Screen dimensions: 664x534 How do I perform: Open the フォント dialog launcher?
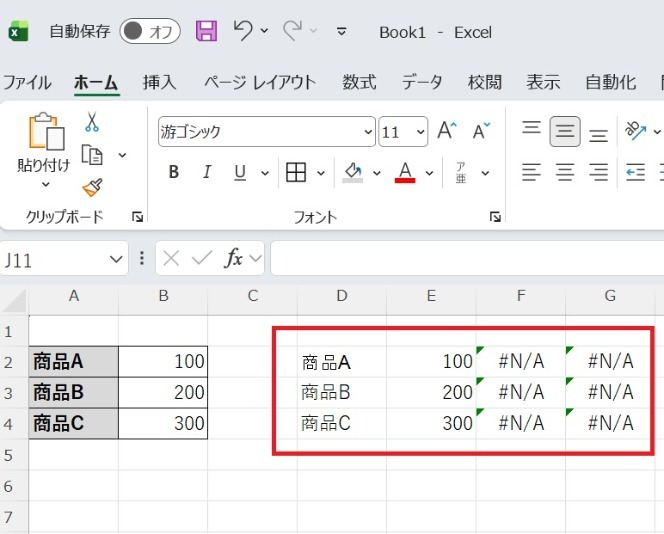(495, 217)
